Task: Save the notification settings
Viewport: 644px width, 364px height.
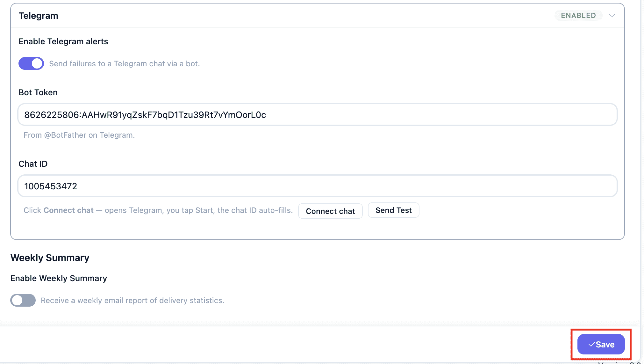Action: tap(601, 344)
